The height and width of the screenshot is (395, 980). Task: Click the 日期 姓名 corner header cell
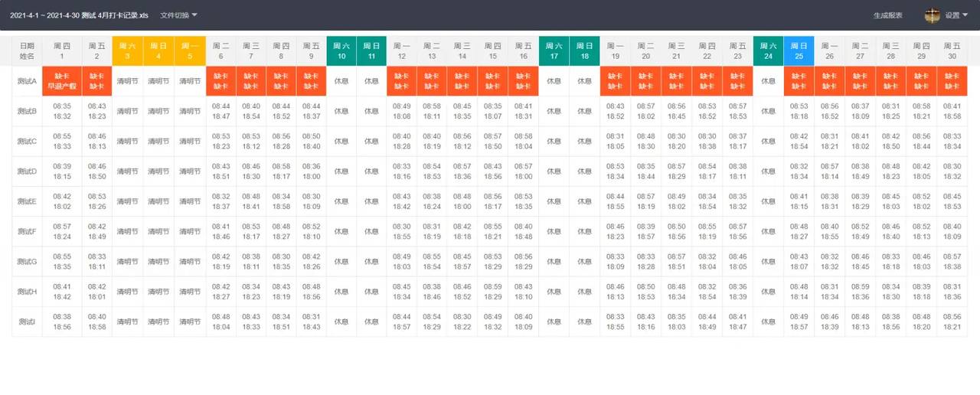pos(28,51)
